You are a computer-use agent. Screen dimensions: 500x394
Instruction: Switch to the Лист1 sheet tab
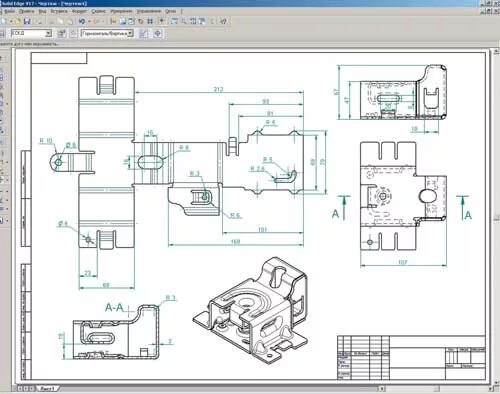click(47, 389)
